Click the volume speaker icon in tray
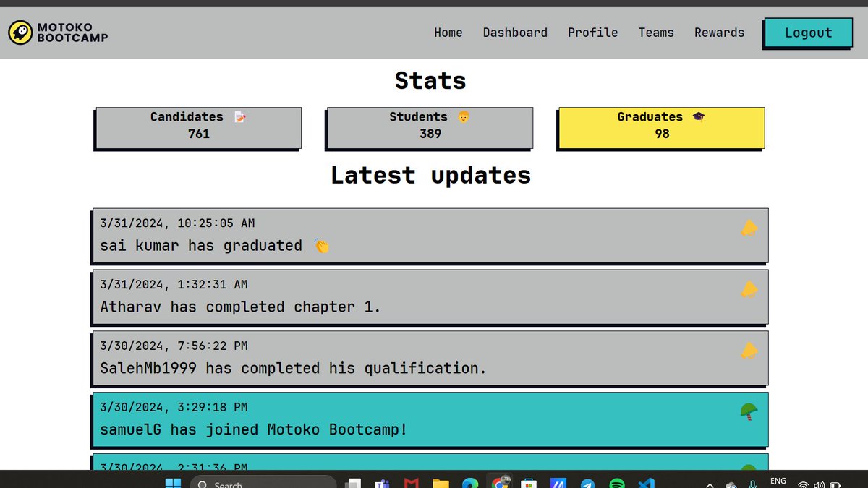 [820, 484]
